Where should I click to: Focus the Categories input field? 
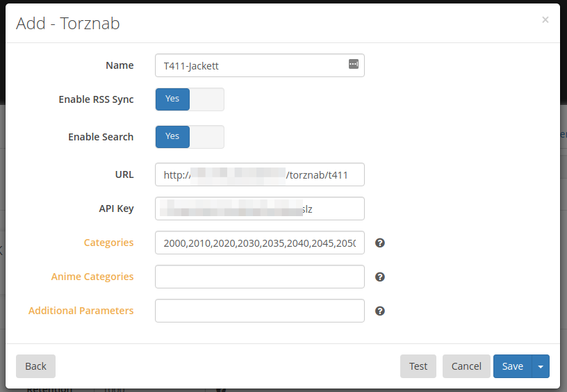(x=260, y=243)
